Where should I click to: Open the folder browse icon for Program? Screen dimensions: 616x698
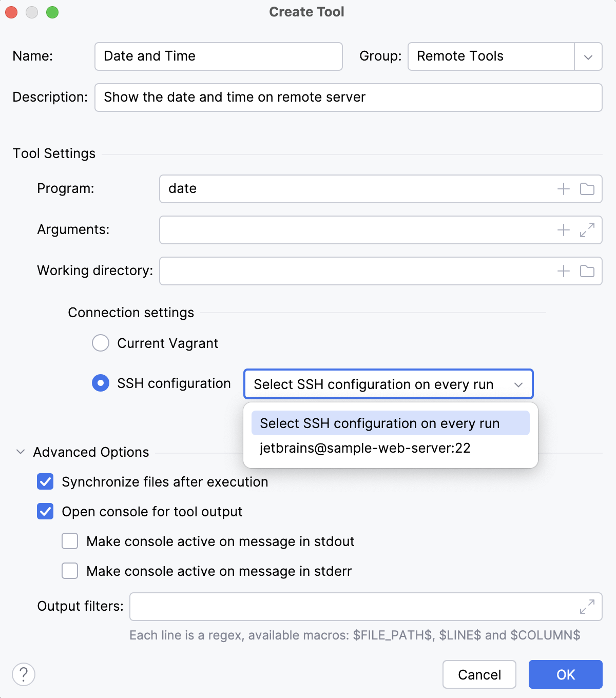pyautogui.click(x=587, y=189)
